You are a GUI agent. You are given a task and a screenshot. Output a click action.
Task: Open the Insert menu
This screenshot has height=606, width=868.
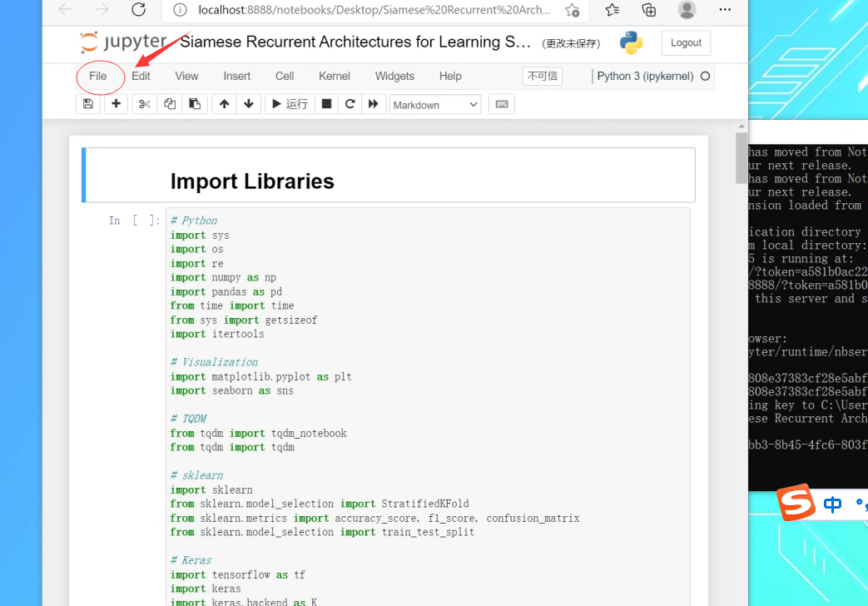(x=237, y=77)
